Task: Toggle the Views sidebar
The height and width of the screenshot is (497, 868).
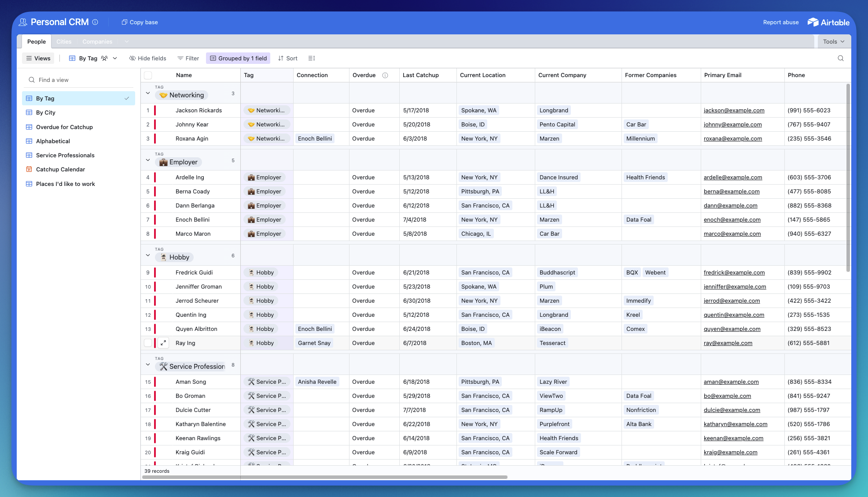Action: (x=38, y=58)
